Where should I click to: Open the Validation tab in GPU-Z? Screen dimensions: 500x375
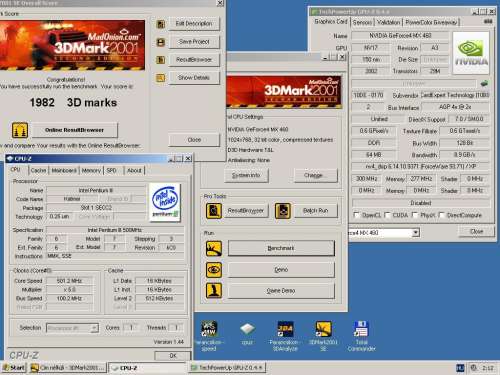[388, 22]
